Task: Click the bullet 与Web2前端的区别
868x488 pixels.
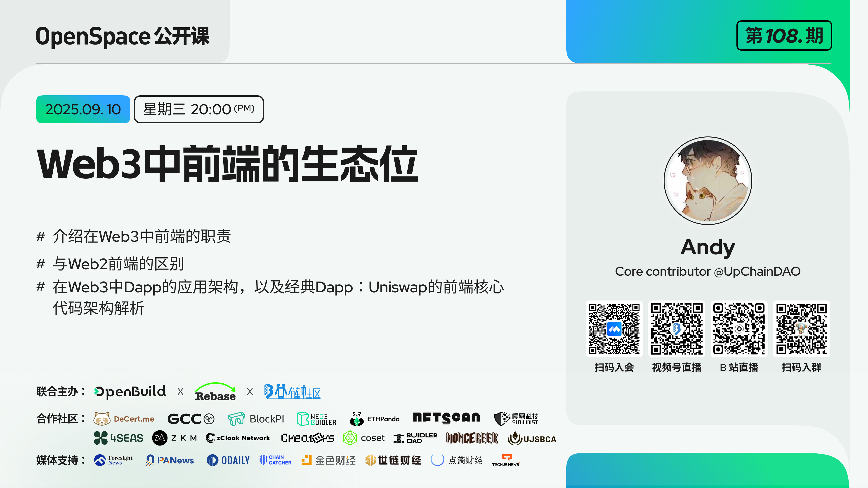Action: 110,264
